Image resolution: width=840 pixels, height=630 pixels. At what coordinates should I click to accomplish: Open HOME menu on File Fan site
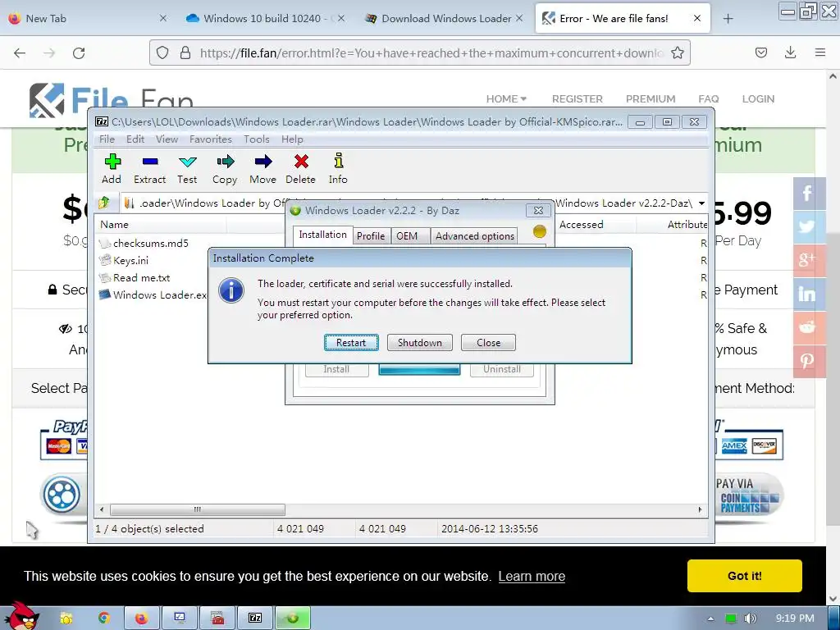(x=506, y=99)
